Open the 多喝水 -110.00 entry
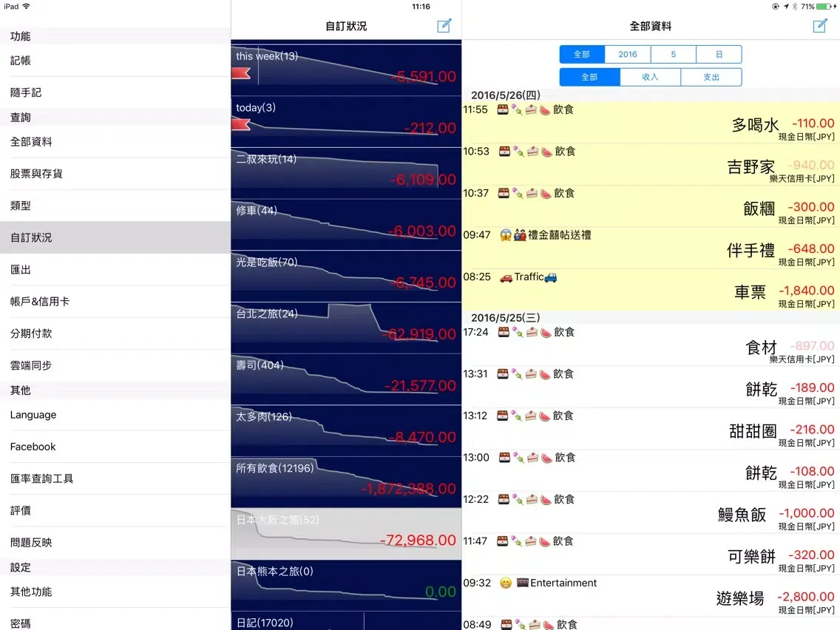Image resolution: width=840 pixels, height=630 pixels. pos(651,122)
